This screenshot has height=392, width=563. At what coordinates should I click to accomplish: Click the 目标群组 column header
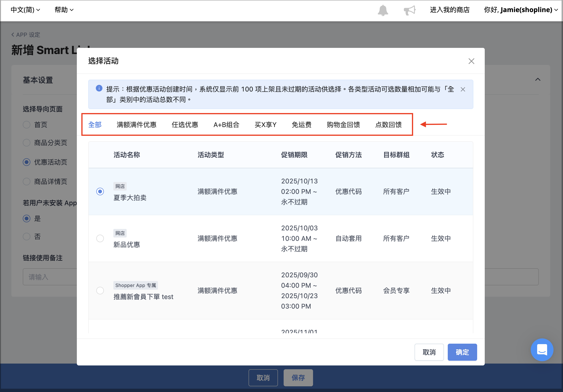coord(396,155)
